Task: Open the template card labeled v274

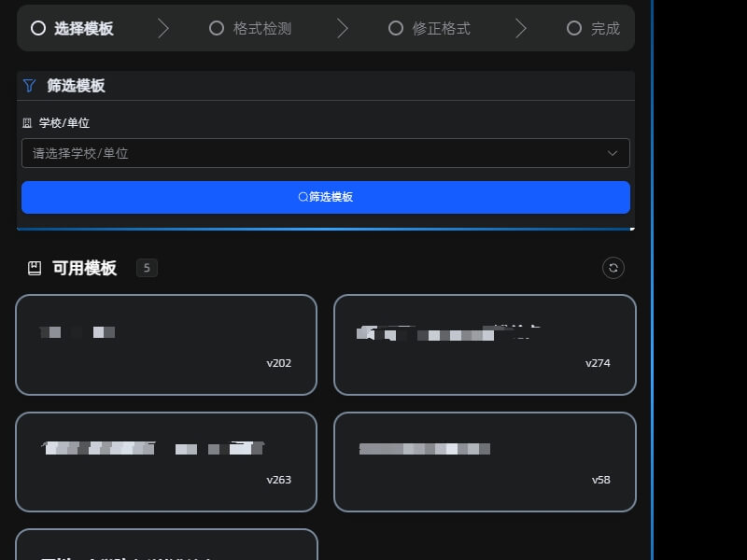Action: click(485, 344)
